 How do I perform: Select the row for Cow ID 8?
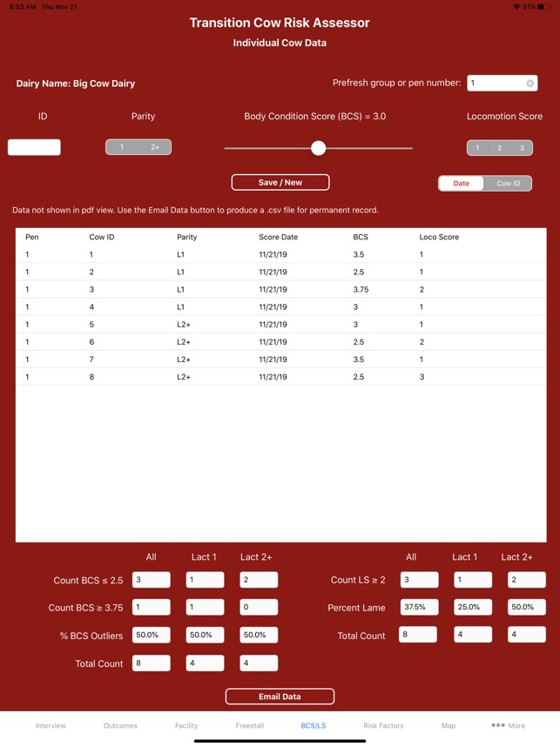281,377
